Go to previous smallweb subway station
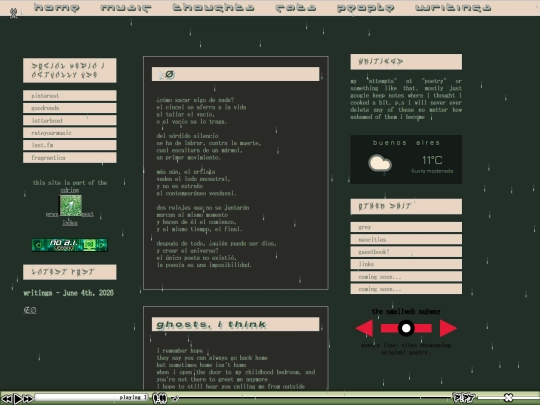Image resolution: width=540 pixels, height=405 pixels. coord(364,328)
